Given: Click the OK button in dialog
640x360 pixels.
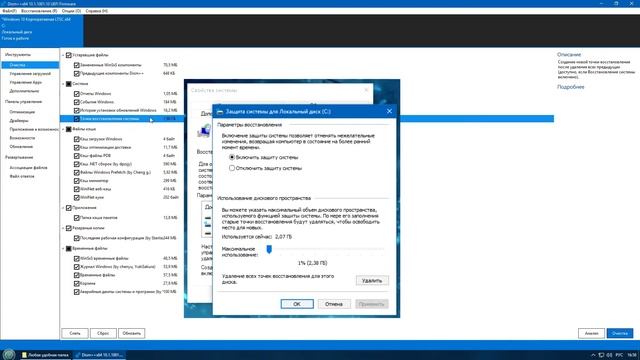Looking at the screenshot, I should coord(297,304).
